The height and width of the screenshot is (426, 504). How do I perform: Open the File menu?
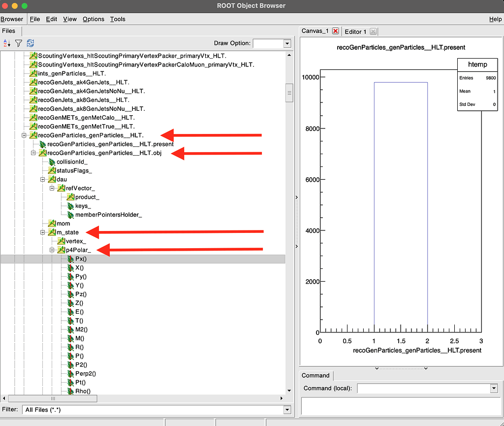pos(35,19)
